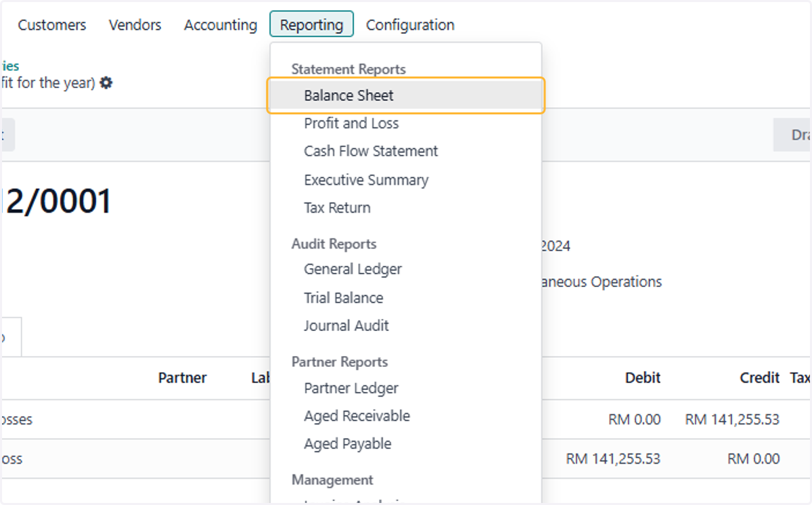Open General Ledger audit report
Screen dimensions: 812x505
click(x=353, y=269)
